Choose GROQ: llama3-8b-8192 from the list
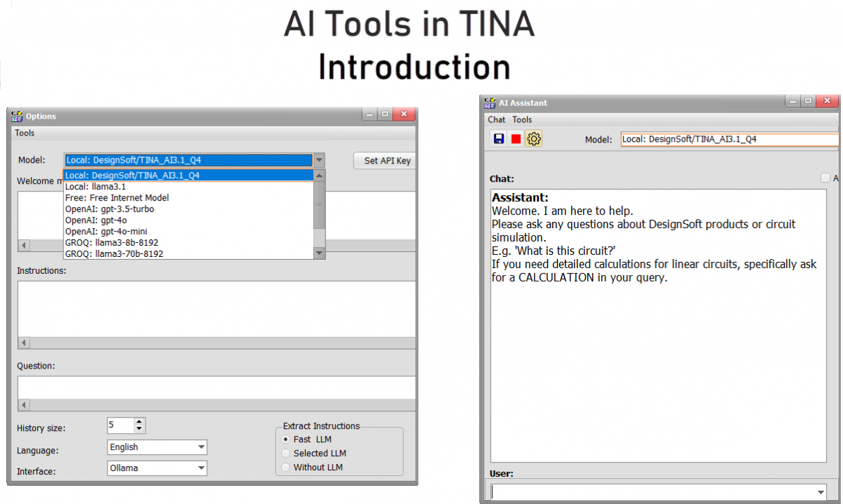Viewport: 843px width, 504px height. coord(188,243)
